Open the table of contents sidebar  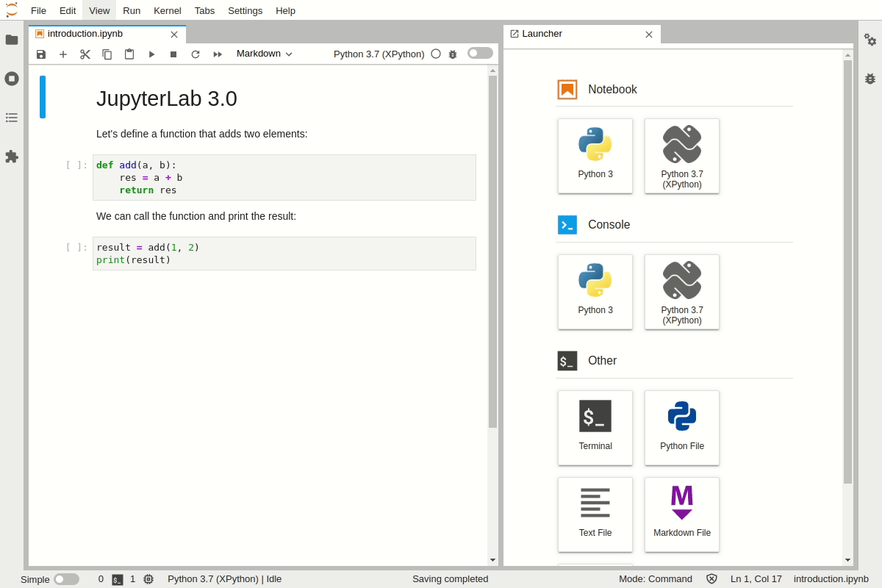coord(12,117)
